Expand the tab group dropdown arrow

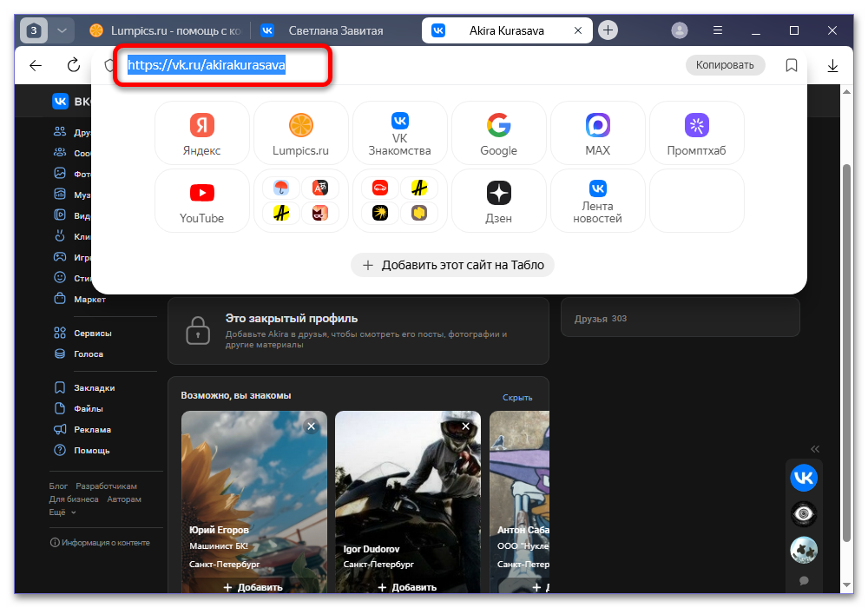point(62,30)
